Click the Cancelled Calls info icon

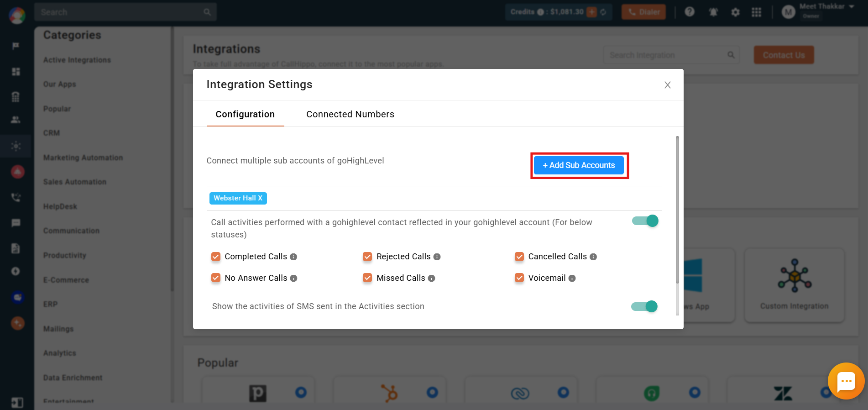593,257
